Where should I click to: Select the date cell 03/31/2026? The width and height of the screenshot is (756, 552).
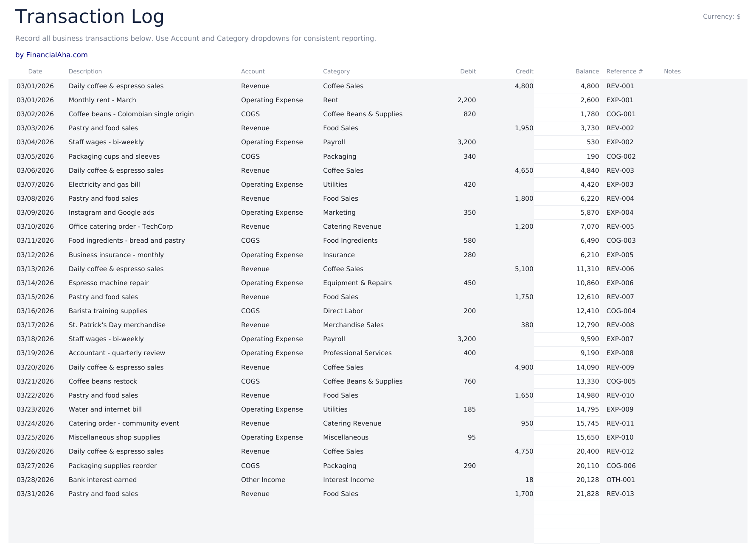[35, 494]
